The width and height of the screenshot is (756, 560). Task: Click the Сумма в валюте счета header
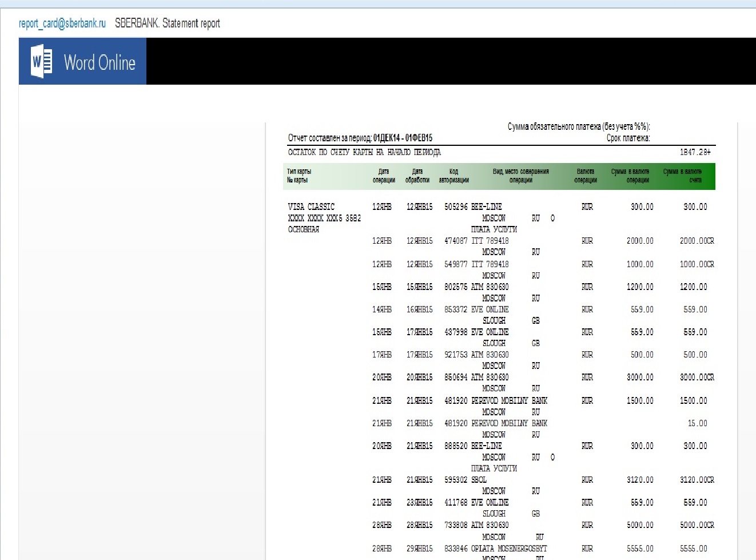682,176
